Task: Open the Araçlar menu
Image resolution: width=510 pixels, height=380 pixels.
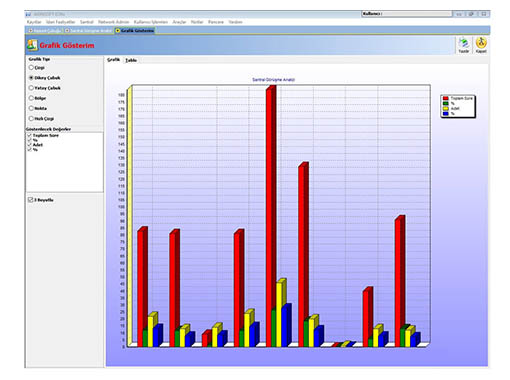Action: [179, 22]
